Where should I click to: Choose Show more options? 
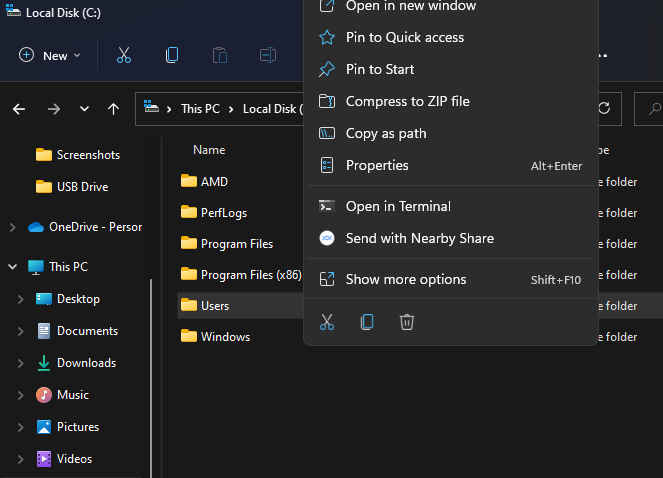point(451,279)
